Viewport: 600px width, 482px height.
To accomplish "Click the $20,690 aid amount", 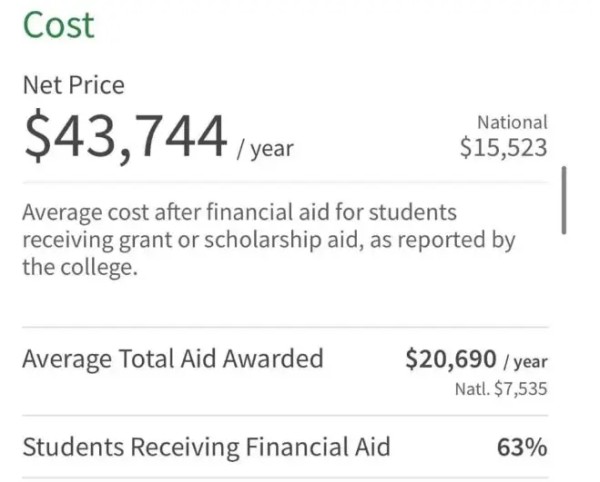I will pyautogui.click(x=451, y=360).
